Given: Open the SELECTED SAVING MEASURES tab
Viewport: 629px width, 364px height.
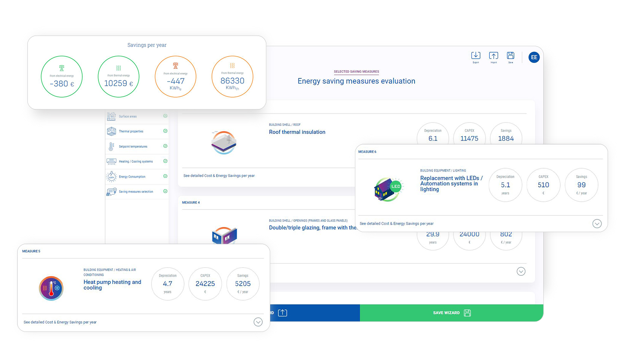Looking at the screenshot, I should click(356, 72).
